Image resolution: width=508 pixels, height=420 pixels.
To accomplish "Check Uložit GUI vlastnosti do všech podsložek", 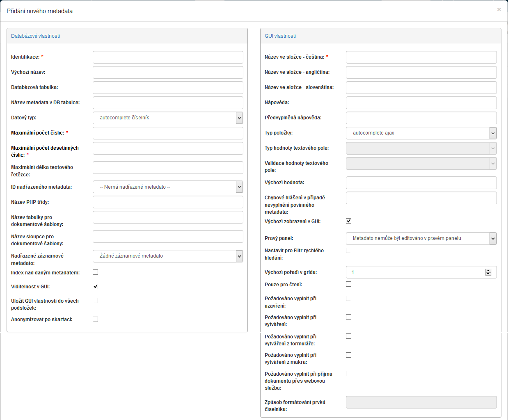I will click(96, 301).
